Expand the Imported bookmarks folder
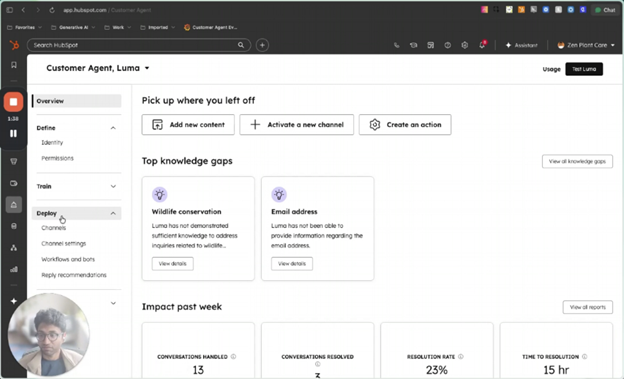Screen dimensions: 624x379 click(158, 27)
